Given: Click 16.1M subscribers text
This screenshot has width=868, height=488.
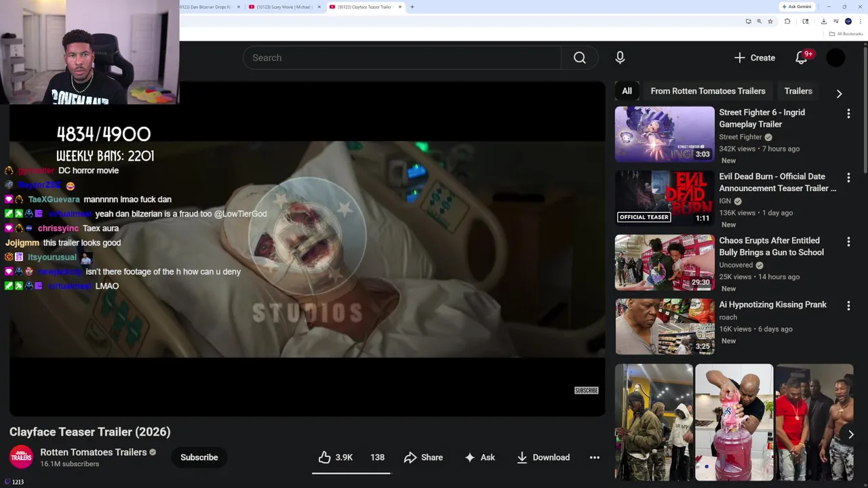Looking at the screenshot, I should [x=70, y=464].
